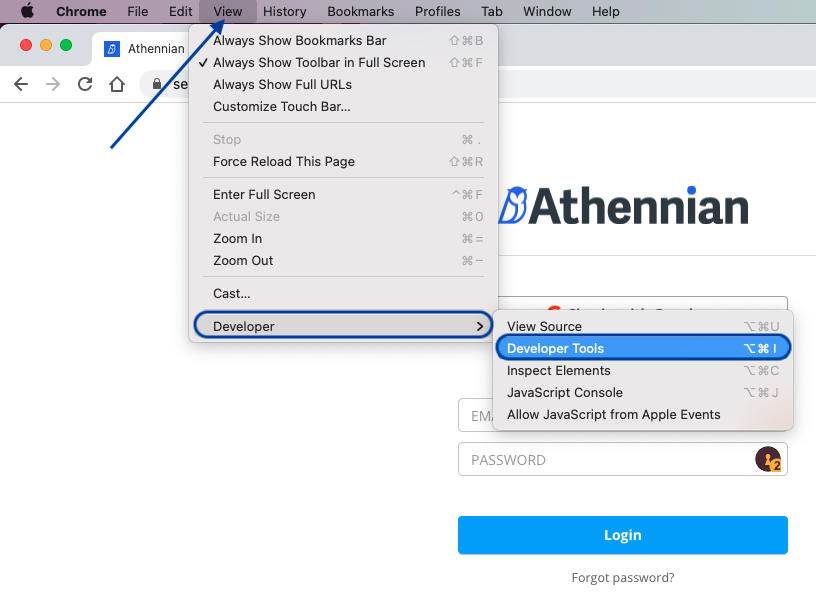816x600 pixels.
Task: Click the reload page icon
Action: point(85,84)
